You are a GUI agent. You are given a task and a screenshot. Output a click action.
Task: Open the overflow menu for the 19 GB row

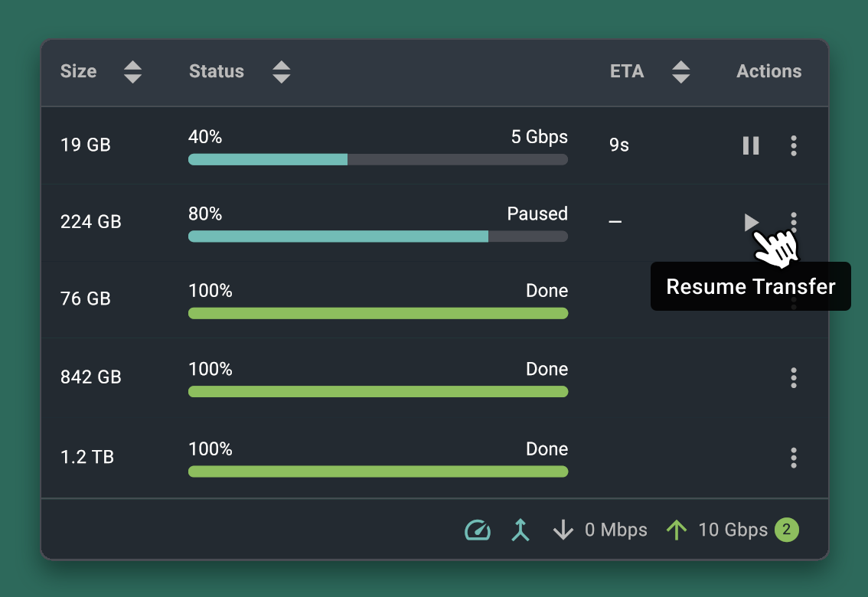pyautogui.click(x=794, y=145)
